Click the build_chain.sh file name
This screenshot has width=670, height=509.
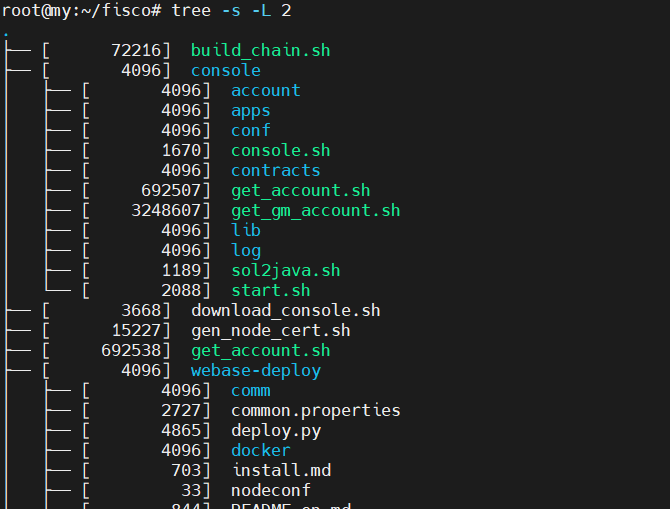[x=260, y=50]
